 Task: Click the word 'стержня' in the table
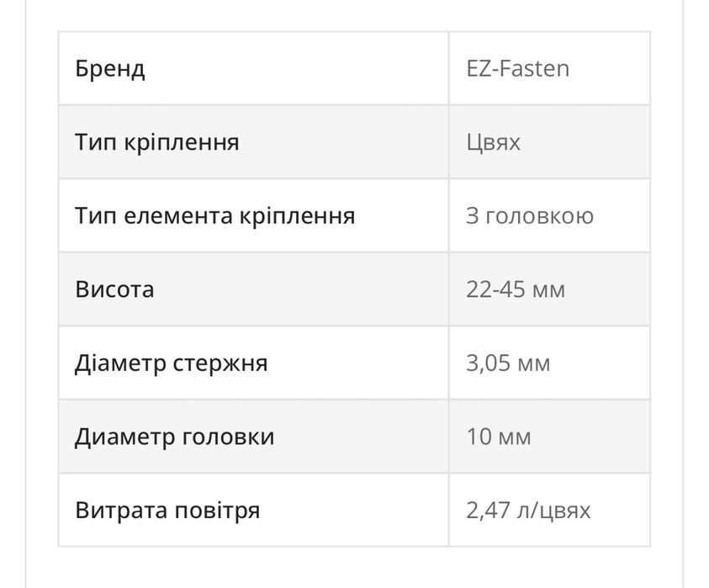click(220, 363)
